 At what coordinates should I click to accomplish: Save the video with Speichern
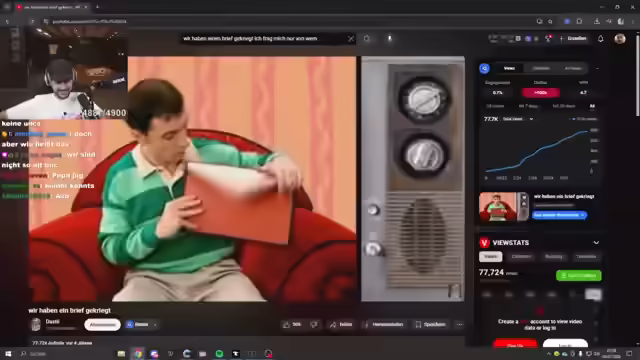[431, 324]
